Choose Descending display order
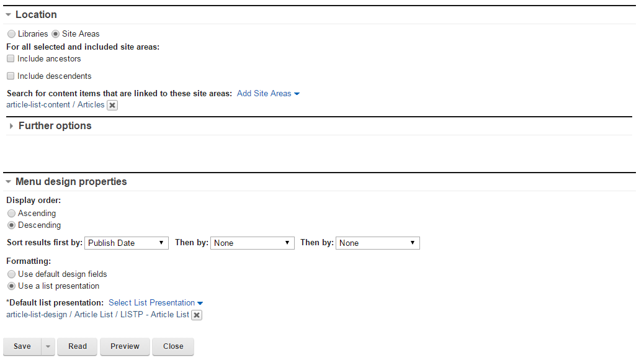Screen dimensions: 644x357 pyautogui.click(x=11, y=225)
